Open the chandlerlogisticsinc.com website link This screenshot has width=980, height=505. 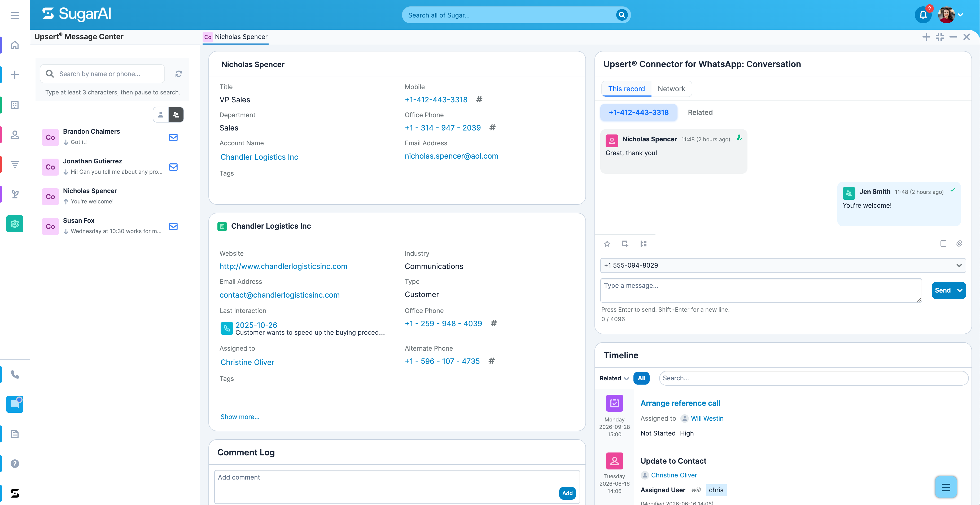pos(283,266)
